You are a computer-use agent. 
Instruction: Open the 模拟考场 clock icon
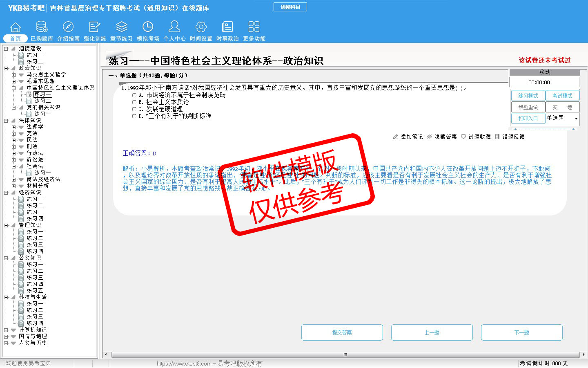click(x=148, y=27)
